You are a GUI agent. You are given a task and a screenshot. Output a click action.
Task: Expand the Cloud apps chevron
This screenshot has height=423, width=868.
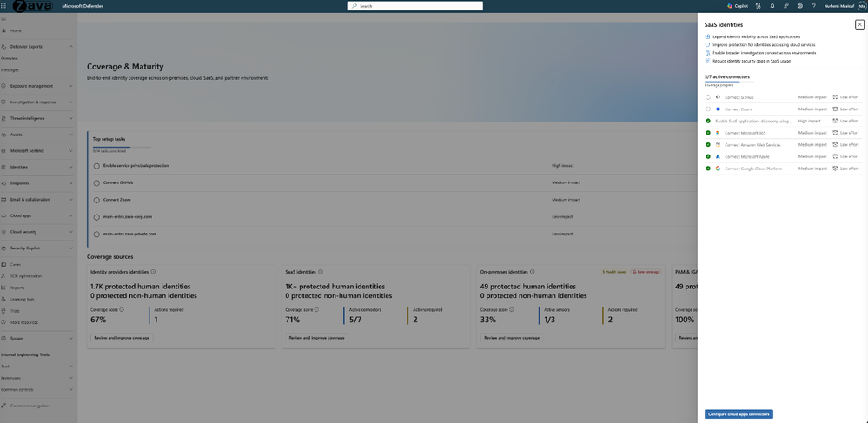[x=71, y=215]
